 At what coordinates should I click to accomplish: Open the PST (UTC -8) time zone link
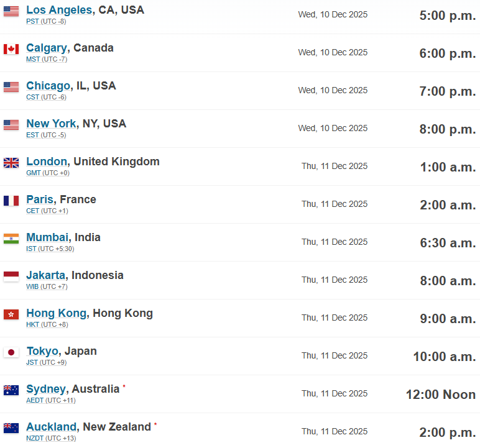(46, 21)
